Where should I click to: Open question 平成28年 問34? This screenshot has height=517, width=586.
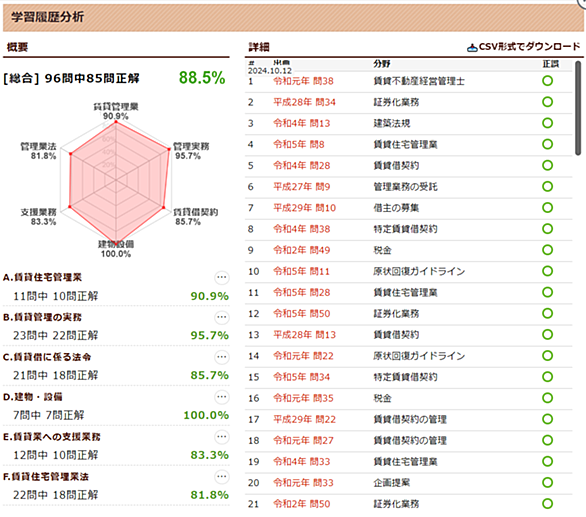304,102
